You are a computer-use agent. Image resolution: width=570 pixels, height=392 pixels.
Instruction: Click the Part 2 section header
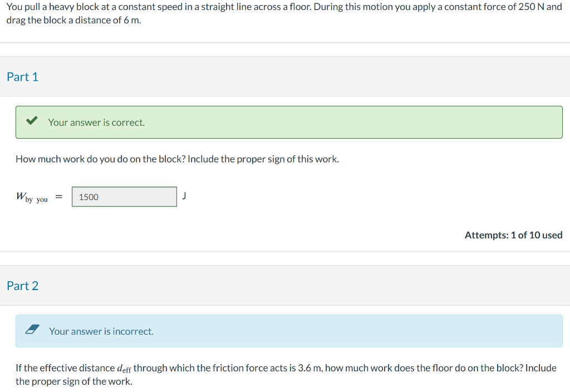23,285
